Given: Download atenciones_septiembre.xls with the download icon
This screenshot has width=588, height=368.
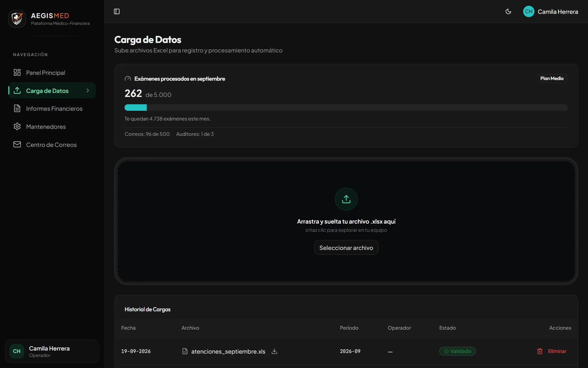Looking at the screenshot, I should tap(274, 351).
